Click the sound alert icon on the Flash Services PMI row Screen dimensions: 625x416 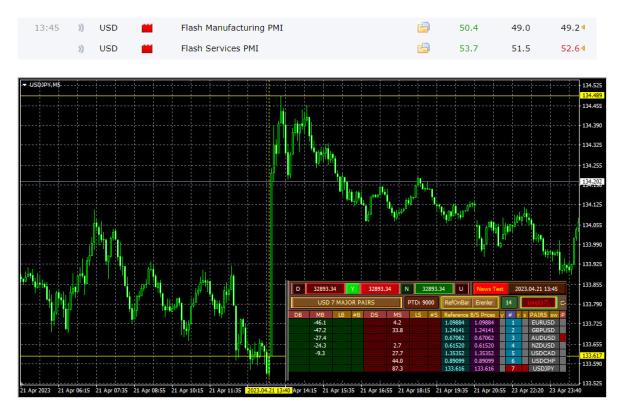pos(81,49)
